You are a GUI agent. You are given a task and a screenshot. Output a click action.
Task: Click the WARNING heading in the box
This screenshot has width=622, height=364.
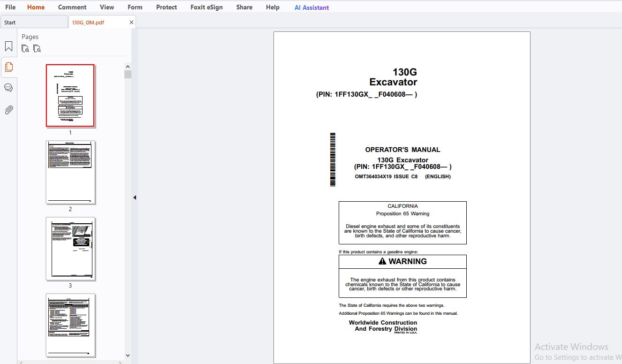click(402, 261)
